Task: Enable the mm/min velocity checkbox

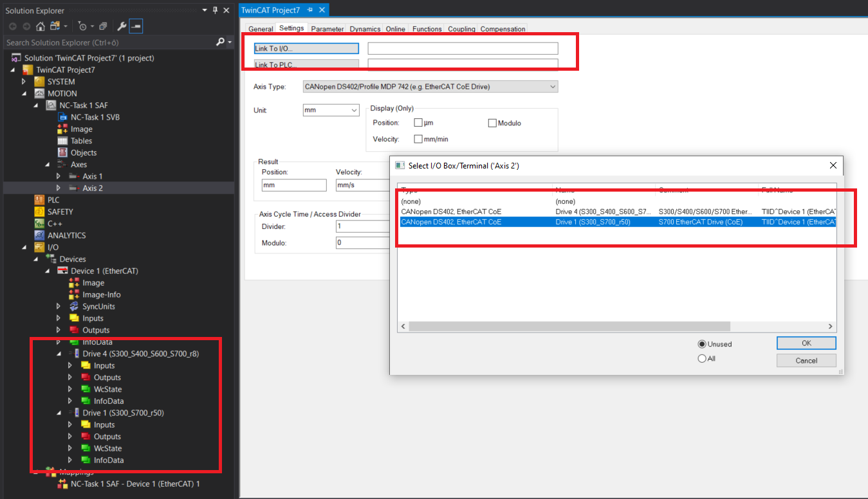Action: (418, 139)
